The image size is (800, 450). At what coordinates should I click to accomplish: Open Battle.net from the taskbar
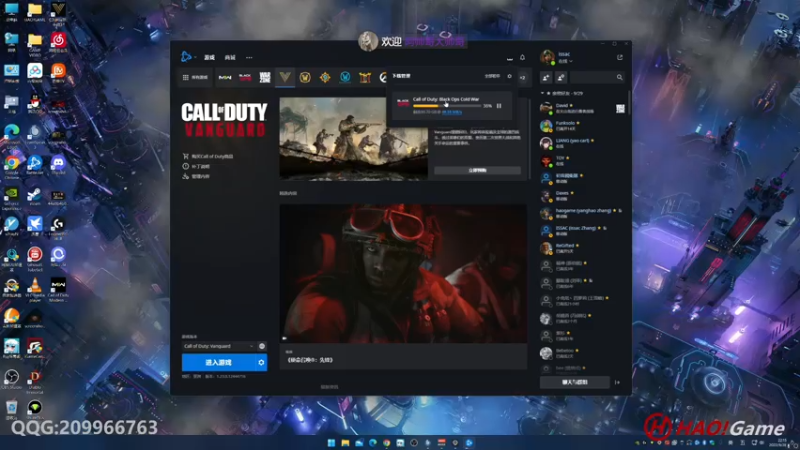click(x=469, y=442)
